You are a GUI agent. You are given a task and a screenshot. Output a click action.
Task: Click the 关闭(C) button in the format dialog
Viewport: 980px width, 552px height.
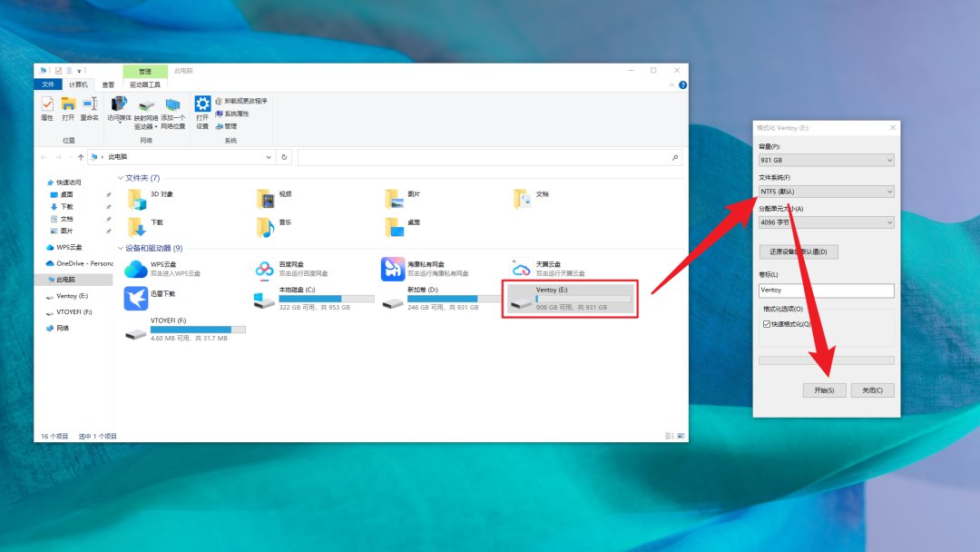pyautogui.click(x=873, y=390)
